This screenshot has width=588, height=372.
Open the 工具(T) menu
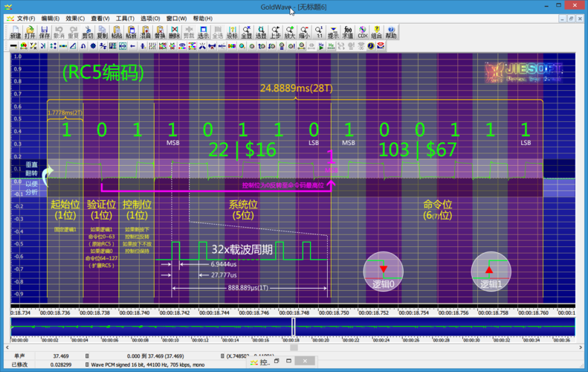pos(125,19)
